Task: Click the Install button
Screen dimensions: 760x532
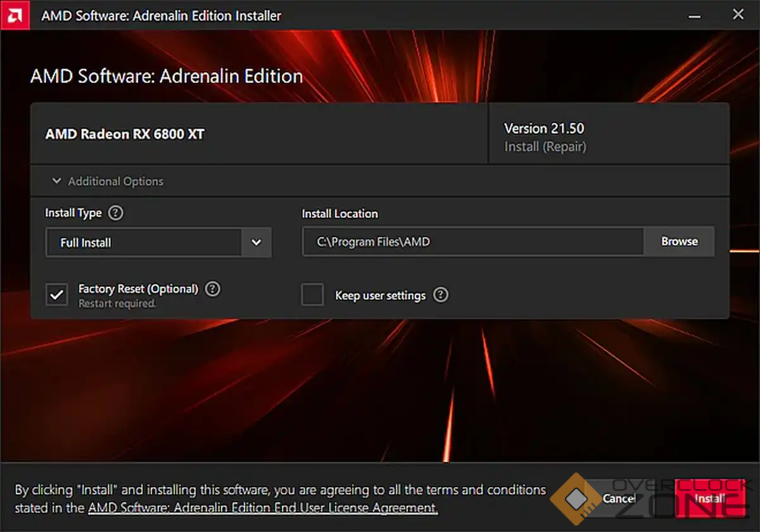Action: [x=710, y=498]
